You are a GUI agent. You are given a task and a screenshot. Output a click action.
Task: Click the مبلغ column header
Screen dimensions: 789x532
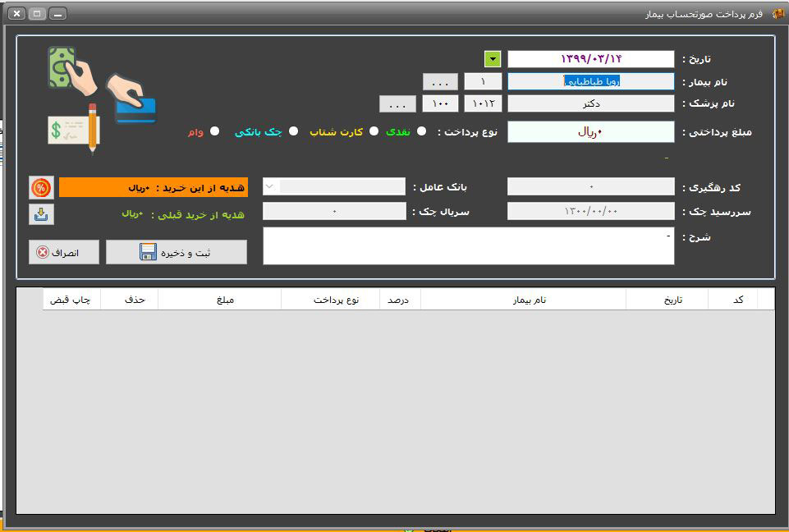tap(220, 300)
